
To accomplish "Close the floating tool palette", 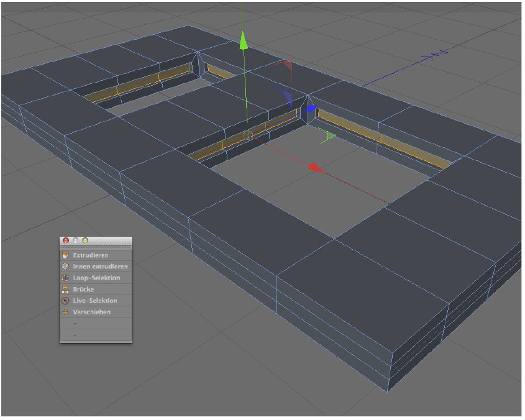I will (x=66, y=240).
